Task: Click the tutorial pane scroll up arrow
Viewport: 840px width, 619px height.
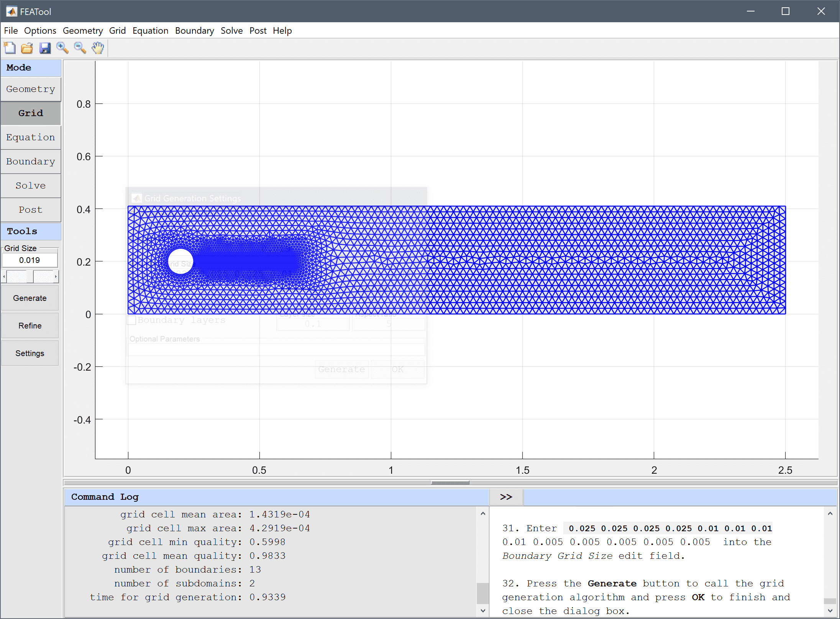Action: point(830,514)
